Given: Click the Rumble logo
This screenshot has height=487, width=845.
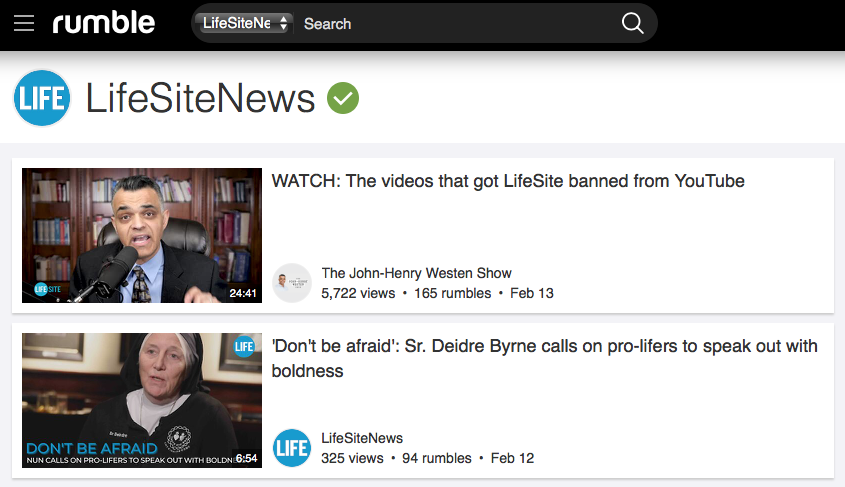Looking at the screenshot, I should coord(104,23).
